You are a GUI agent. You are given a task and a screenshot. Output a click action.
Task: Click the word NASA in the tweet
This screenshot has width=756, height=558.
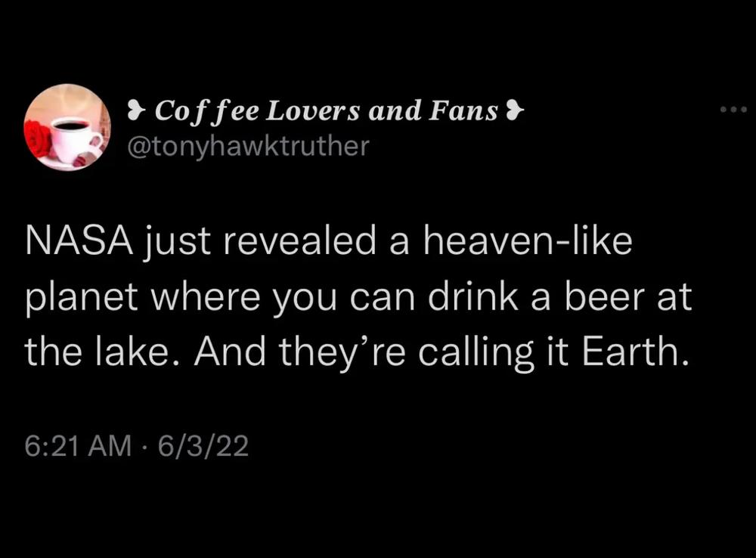pos(79,241)
